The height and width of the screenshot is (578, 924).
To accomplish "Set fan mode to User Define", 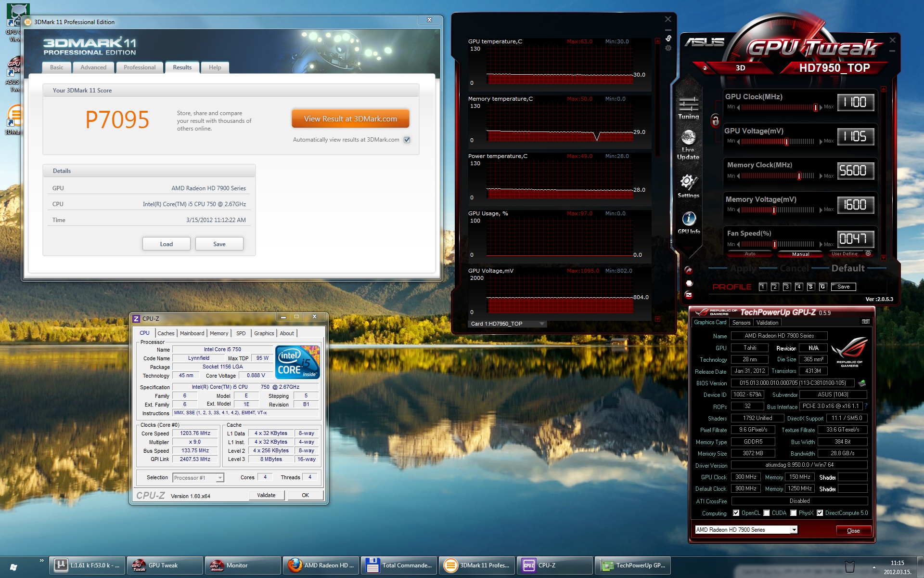I will [845, 254].
